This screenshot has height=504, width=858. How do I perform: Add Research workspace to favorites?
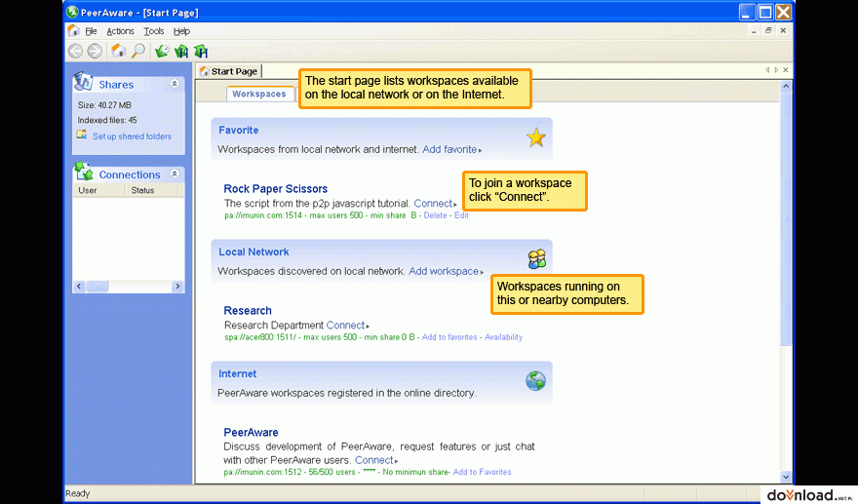pos(449,337)
